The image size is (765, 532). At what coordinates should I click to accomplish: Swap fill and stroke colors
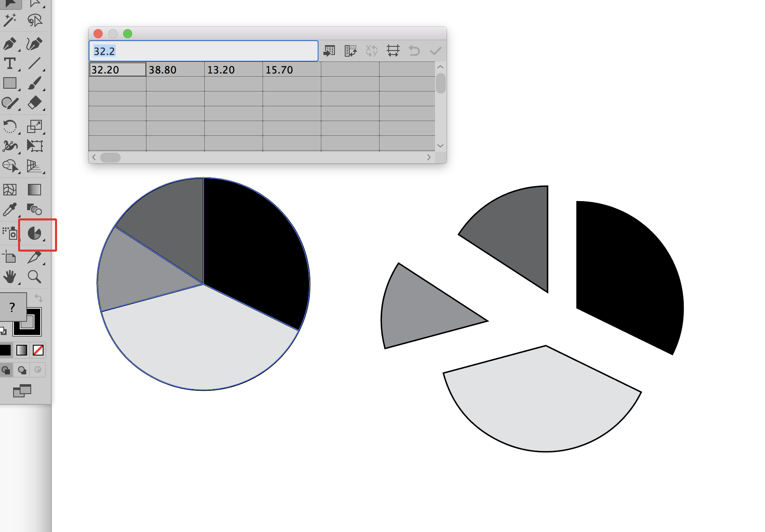[x=39, y=298]
